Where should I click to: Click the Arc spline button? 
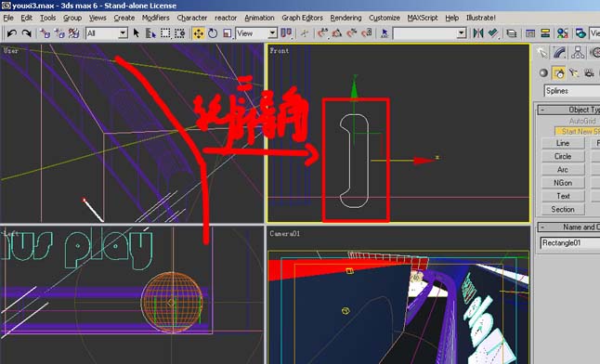563,170
